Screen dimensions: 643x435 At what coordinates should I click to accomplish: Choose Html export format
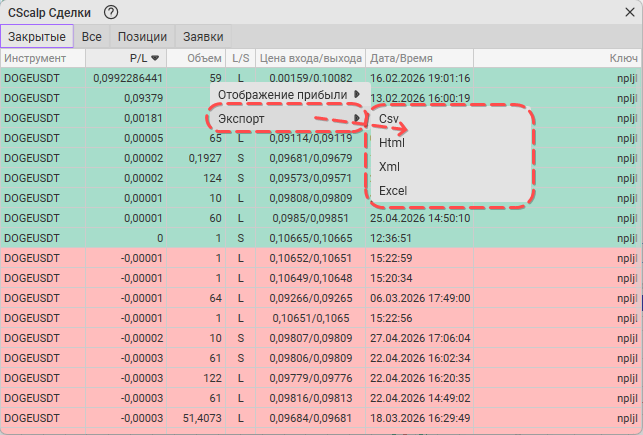(392, 143)
